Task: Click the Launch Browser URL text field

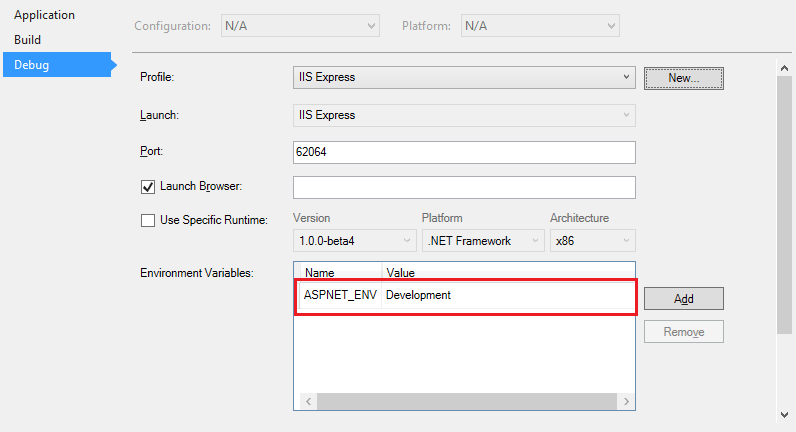Action: 464,187
